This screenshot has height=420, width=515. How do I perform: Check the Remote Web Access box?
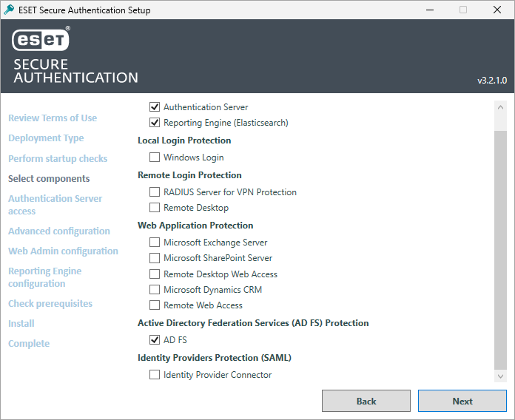155,305
